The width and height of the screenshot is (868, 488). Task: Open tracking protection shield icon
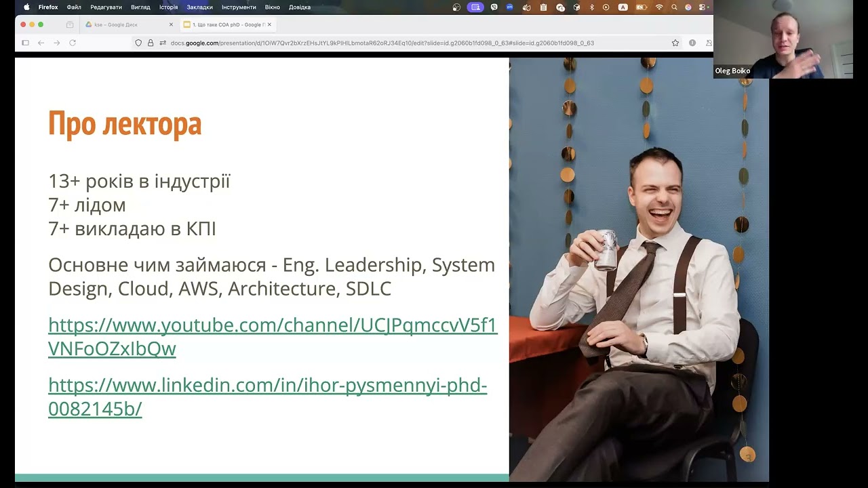pyautogui.click(x=138, y=43)
